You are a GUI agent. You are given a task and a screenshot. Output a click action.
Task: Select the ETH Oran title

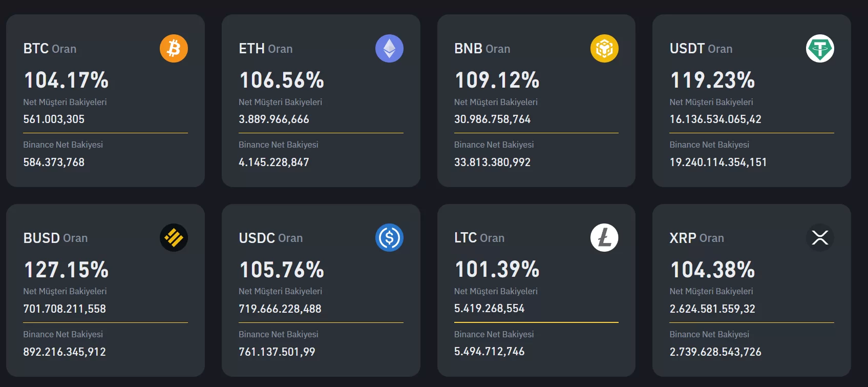265,49
